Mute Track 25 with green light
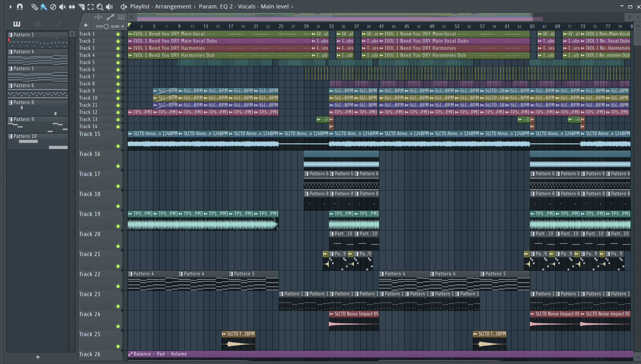Image resolution: width=641 pixels, height=364 pixels. point(118,346)
